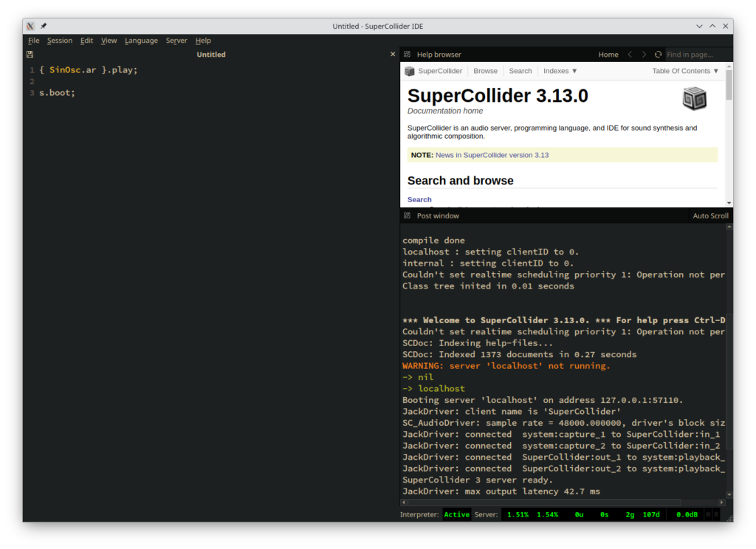This screenshot has height=549, width=756.
Task: Open the Edit menu
Action: [87, 41]
